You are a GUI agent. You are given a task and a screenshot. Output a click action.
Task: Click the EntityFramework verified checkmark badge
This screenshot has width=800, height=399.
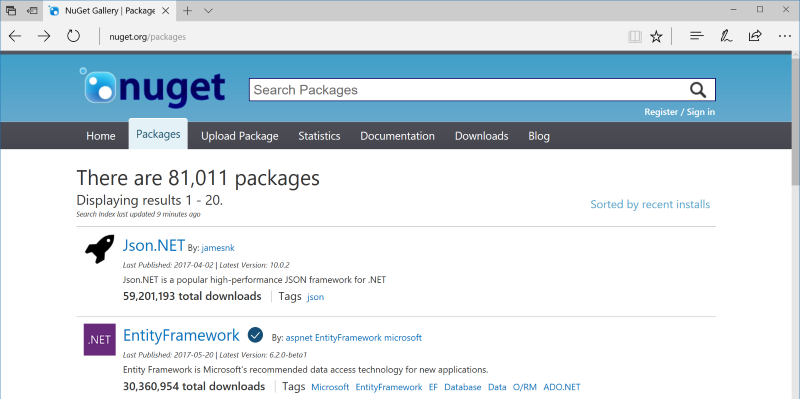point(255,335)
